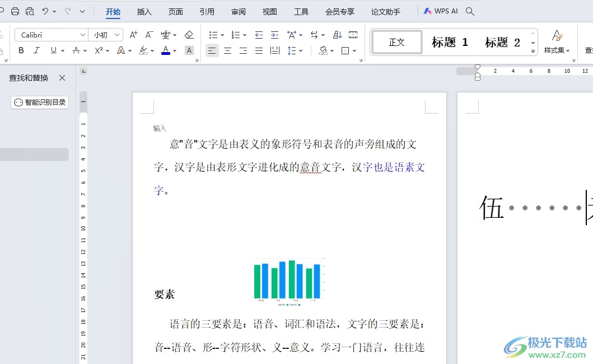Toggle character shading
This screenshot has height=364, width=593.
pyautogui.click(x=189, y=50)
